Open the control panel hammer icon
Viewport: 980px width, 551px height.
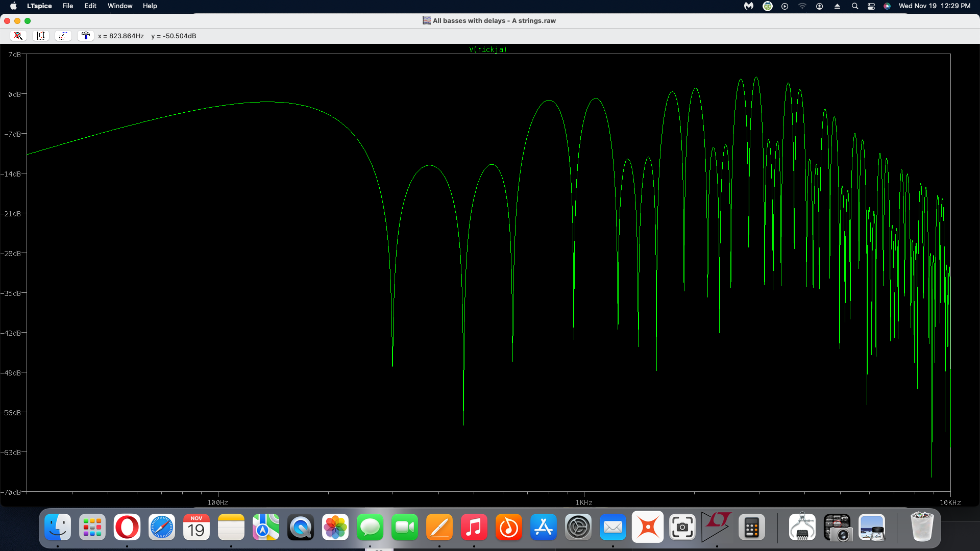tap(86, 36)
